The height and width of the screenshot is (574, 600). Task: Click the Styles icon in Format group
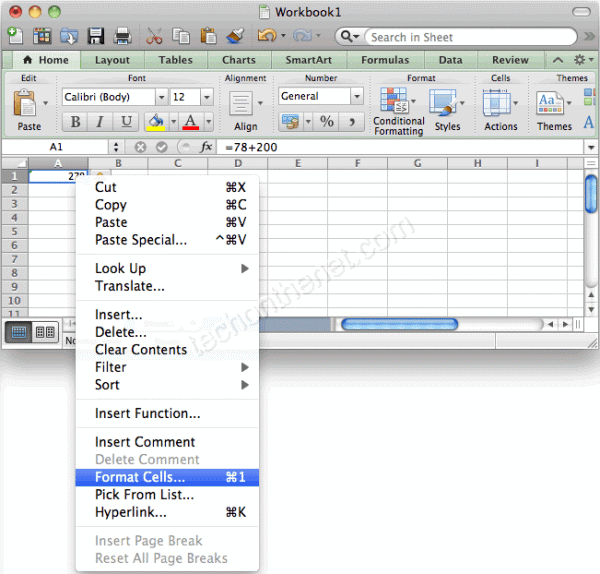pos(446,110)
